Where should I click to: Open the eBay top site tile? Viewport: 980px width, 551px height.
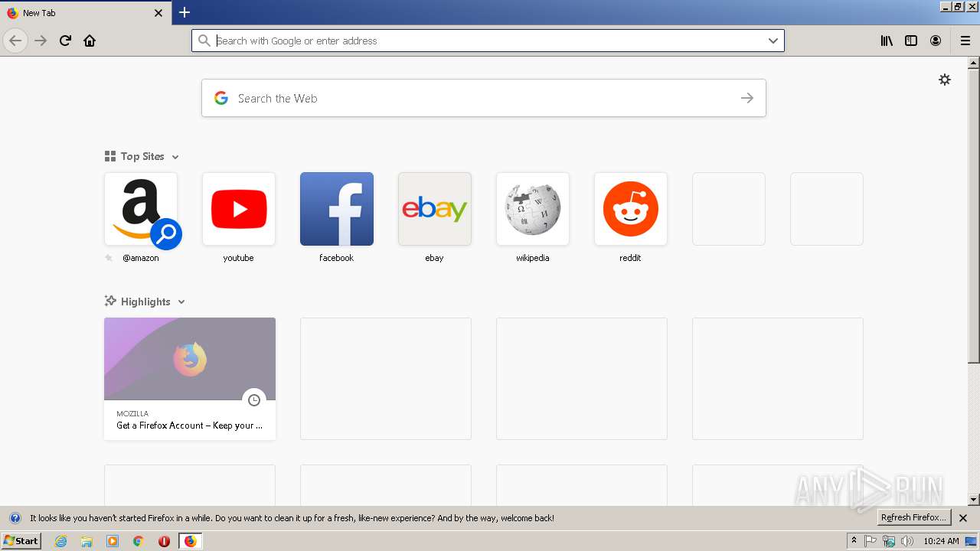point(435,209)
